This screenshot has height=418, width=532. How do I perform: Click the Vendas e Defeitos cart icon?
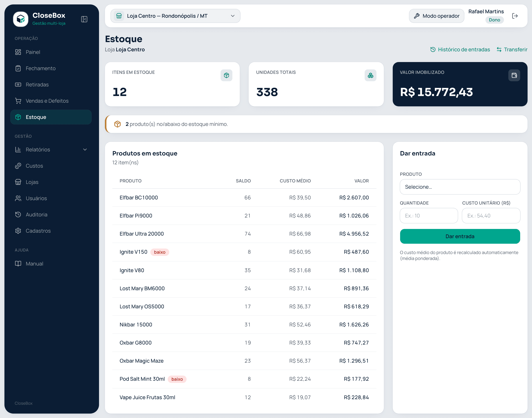18,101
